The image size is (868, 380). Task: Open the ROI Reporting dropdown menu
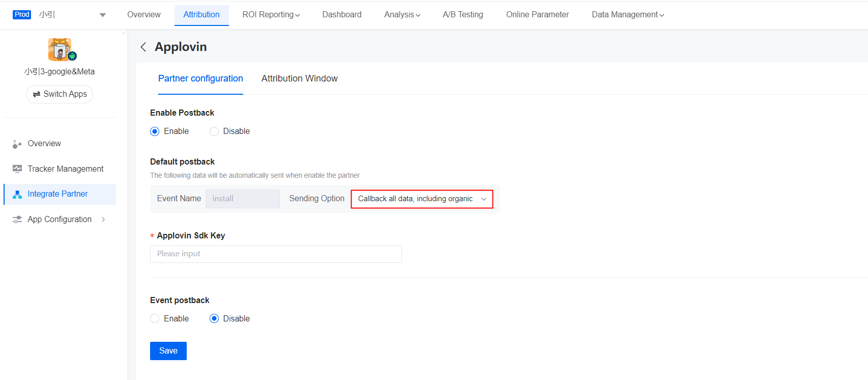(x=271, y=15)
